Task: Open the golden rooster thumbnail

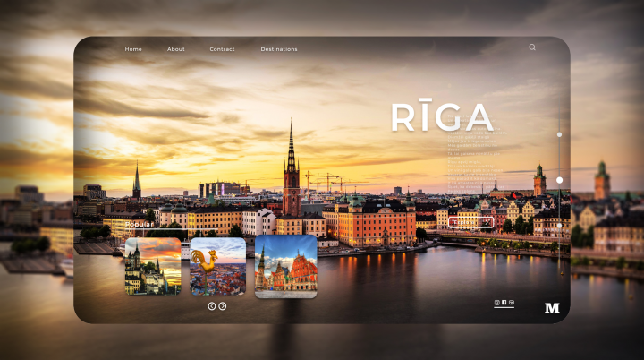Action: tap(217, 266)
